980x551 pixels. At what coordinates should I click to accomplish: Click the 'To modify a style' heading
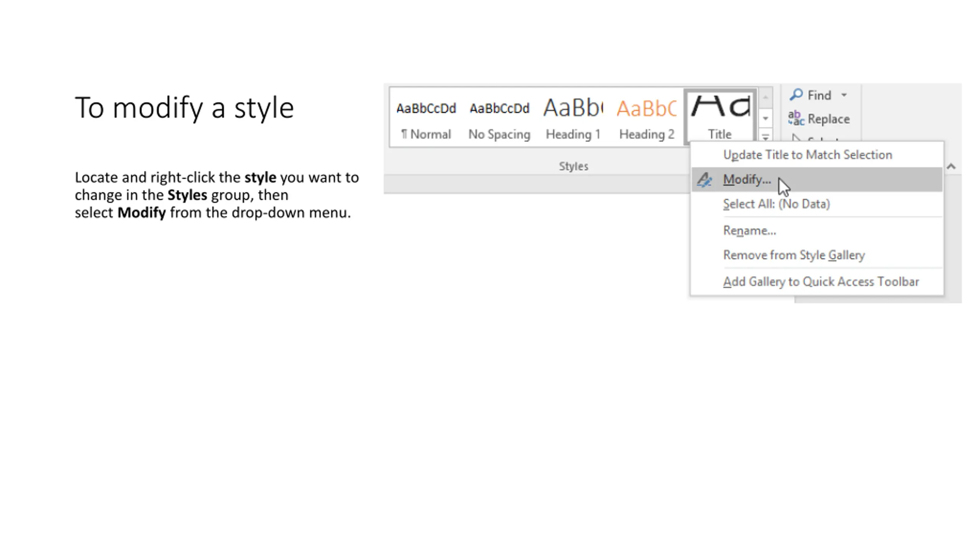[184, 108]
